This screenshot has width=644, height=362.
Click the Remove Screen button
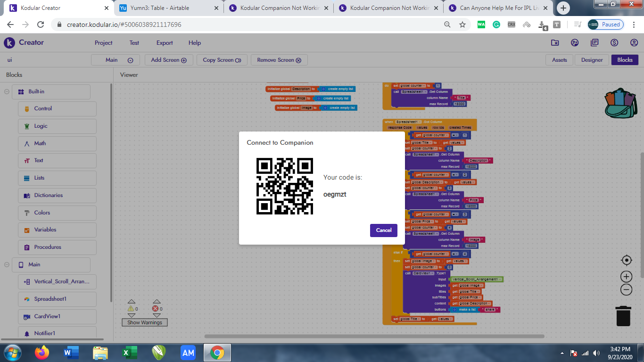[x=279, y=60]
